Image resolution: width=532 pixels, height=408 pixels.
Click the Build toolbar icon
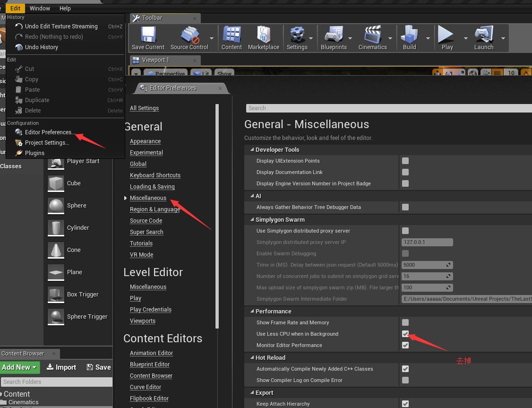(409, 35)
